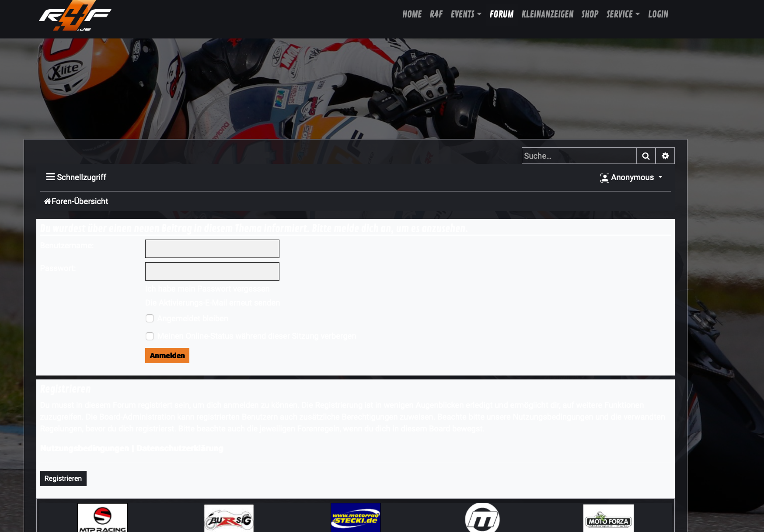Open the Anonymous user dropdown
The height and width of the screenshot is (532, 764).
tap(631, 177)
